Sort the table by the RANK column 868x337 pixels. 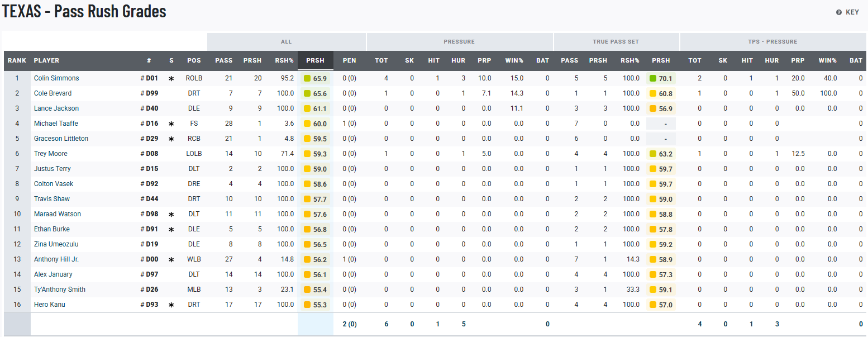(x=17, y=60)
